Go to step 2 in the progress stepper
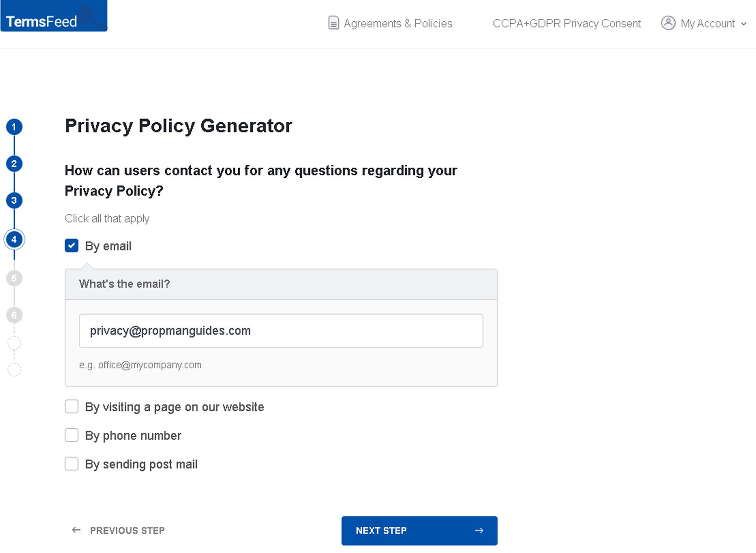This screenshot has width=756, height=553. [14, 164]
